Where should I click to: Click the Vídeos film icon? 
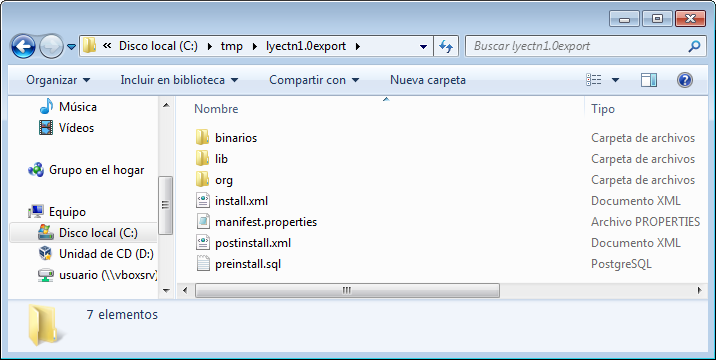coord(46,128)
